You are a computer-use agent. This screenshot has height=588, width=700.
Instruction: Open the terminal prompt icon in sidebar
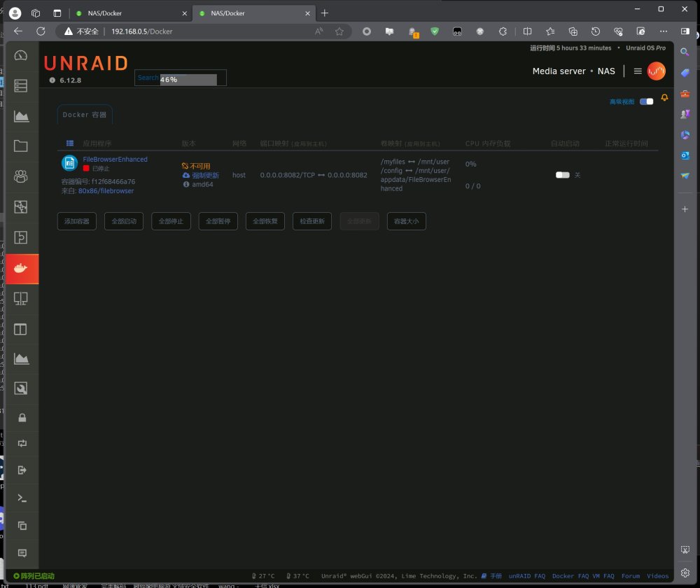(22, 498)
